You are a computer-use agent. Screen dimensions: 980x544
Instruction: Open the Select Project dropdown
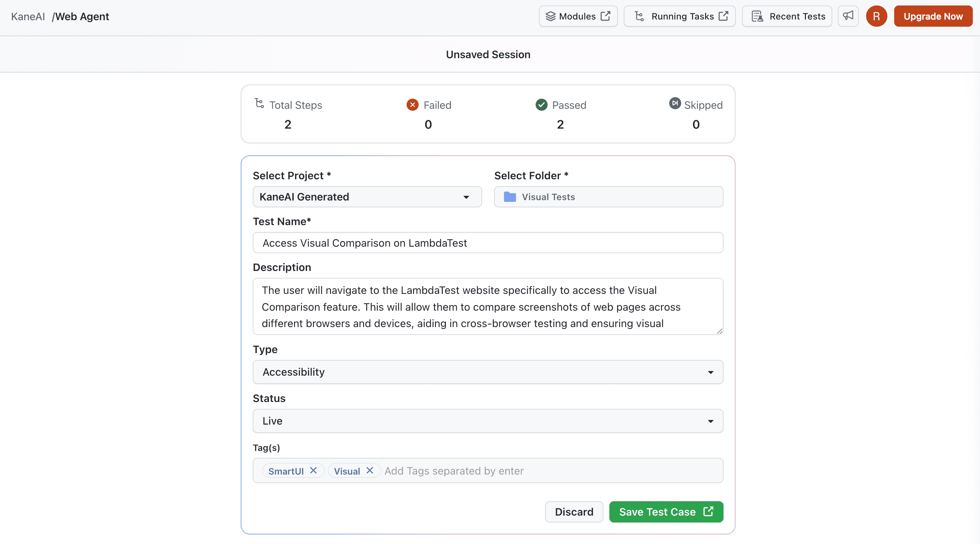[367, 197]
